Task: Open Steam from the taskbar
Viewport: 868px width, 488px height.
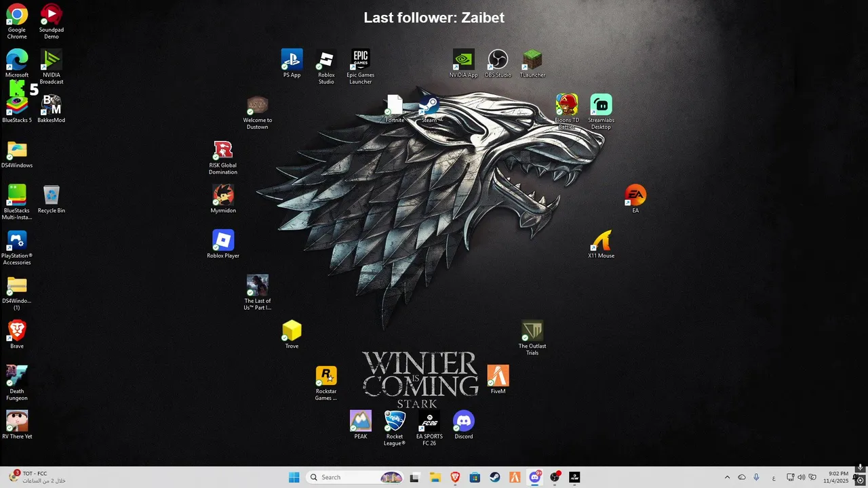Action: [x=495, y=477]
